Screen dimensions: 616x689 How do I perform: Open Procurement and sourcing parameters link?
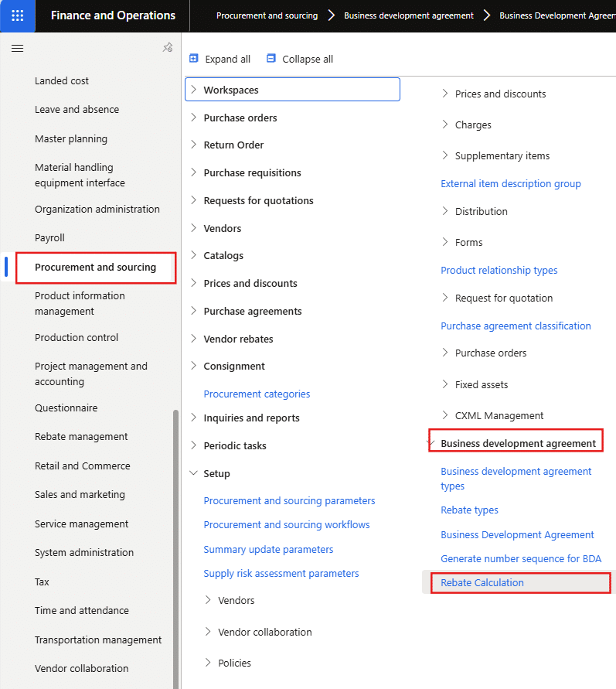coord(289,501)
